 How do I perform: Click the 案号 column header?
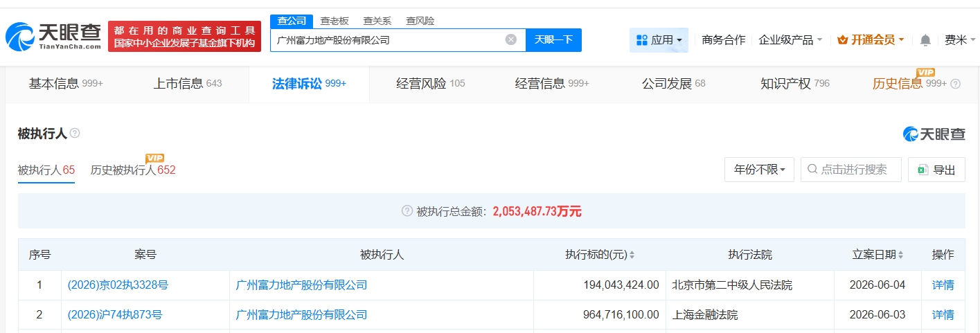[145, 255]
